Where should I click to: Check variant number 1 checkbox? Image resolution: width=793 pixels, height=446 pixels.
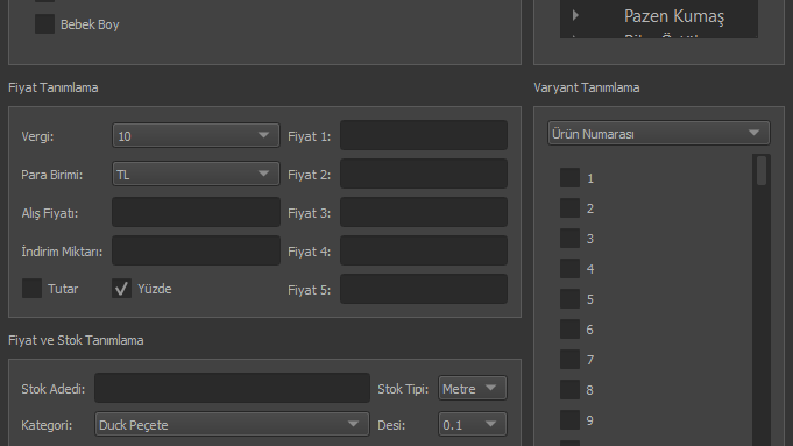point(570,178)
